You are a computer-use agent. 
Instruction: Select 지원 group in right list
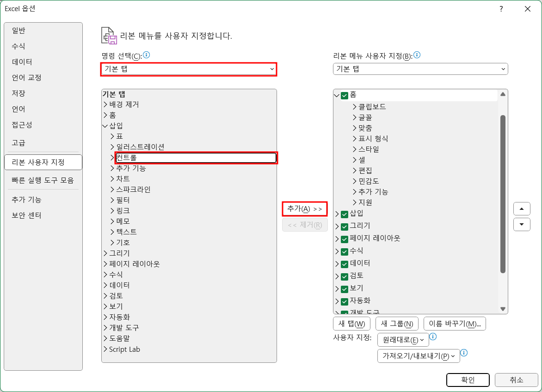[x=365, y=203]
